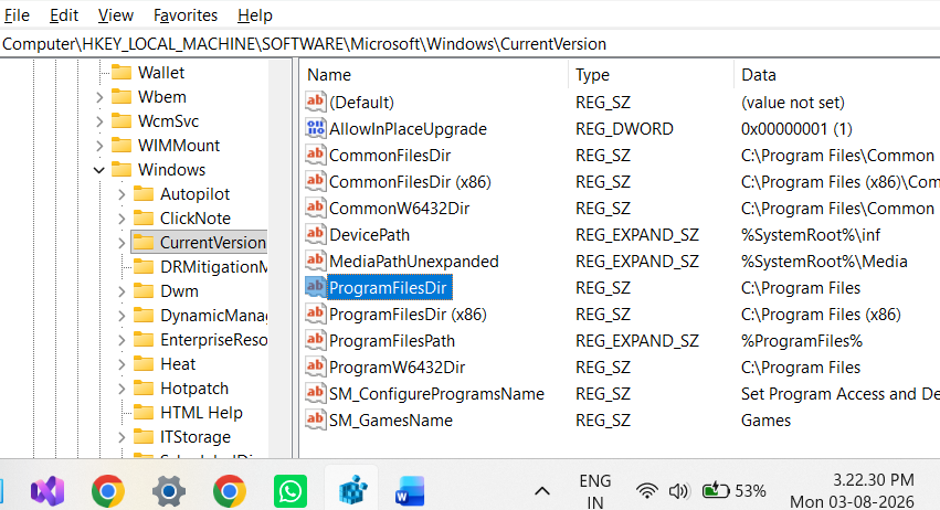This screenshot has height=510, width=940.
Task: Click the CommonFilesDir string icon
Action: [315, 155]
